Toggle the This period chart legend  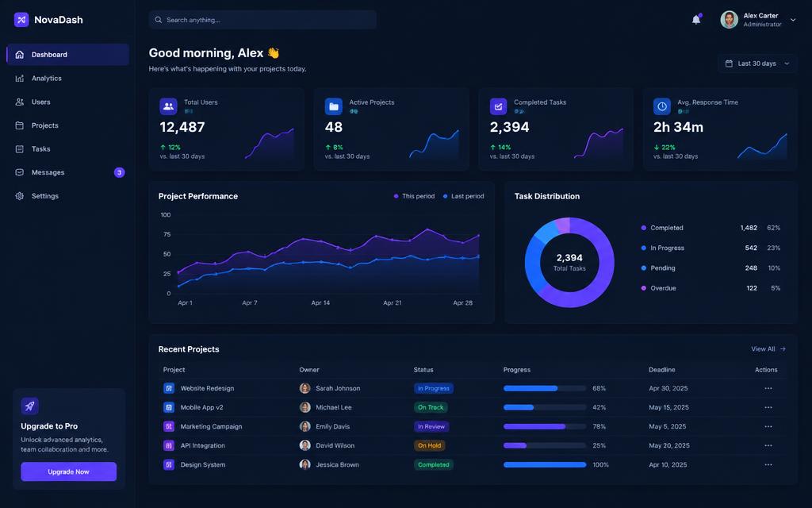click(x=414, y=197)
